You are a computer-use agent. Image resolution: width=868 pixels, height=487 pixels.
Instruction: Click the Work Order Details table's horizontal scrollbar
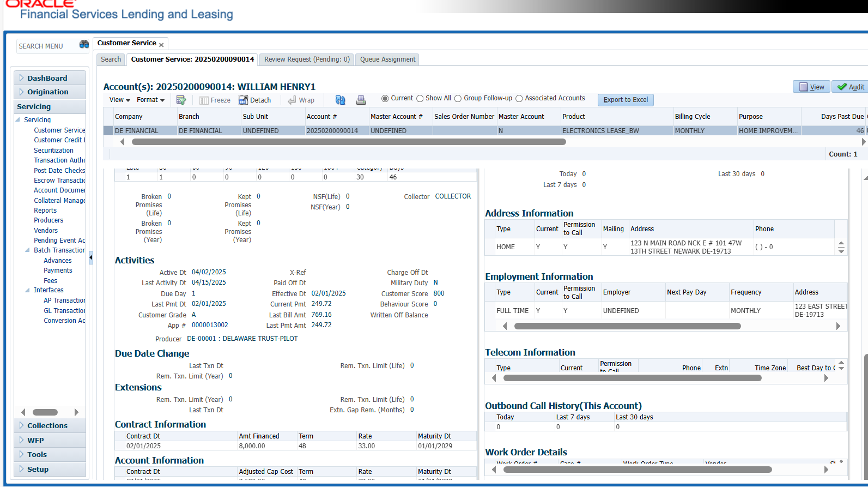click(x=638, y=470)
